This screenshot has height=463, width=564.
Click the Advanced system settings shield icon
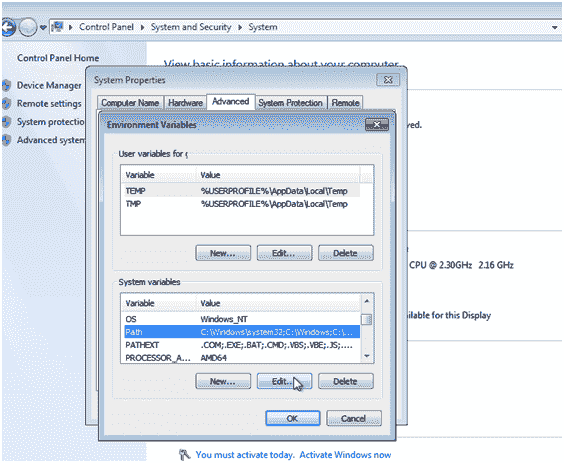6,140
